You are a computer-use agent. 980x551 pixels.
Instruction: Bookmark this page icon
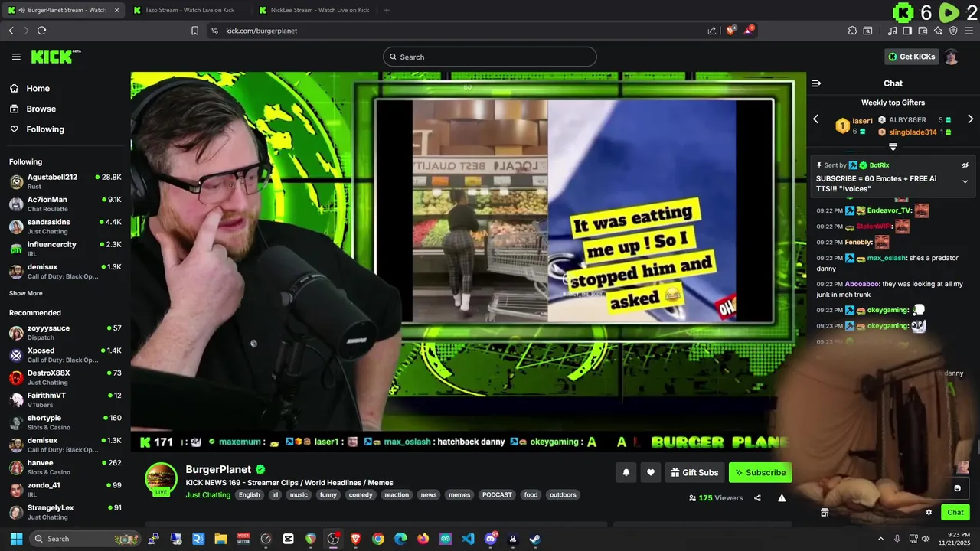(194, 31)
